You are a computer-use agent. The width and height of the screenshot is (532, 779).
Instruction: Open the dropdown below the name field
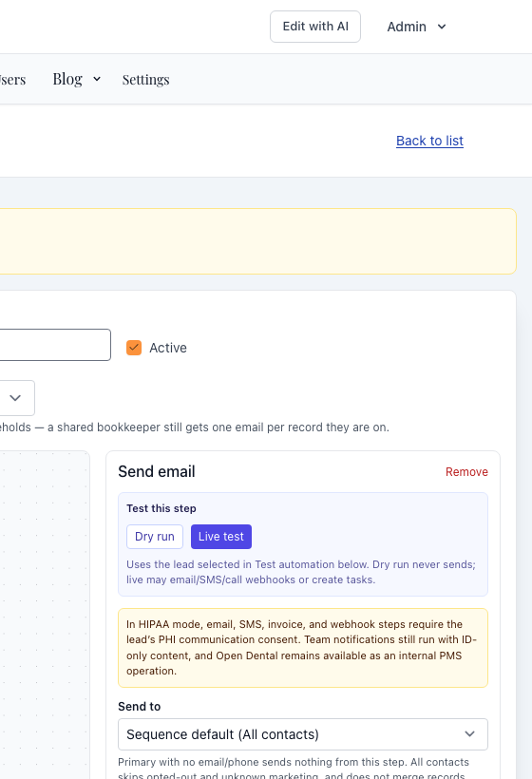tap(17, 398)
